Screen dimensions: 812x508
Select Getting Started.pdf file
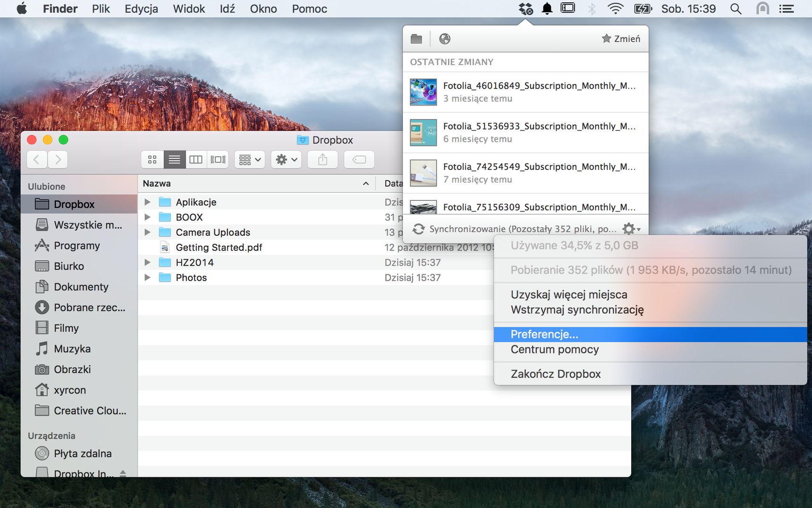pyautogui.click(x=219, y=248)
